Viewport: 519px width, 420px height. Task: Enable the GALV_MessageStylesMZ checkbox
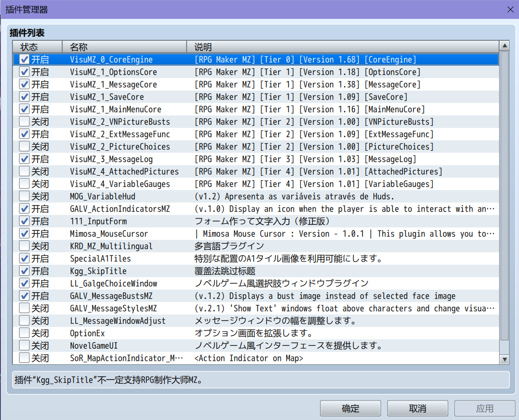pos(24,309)
